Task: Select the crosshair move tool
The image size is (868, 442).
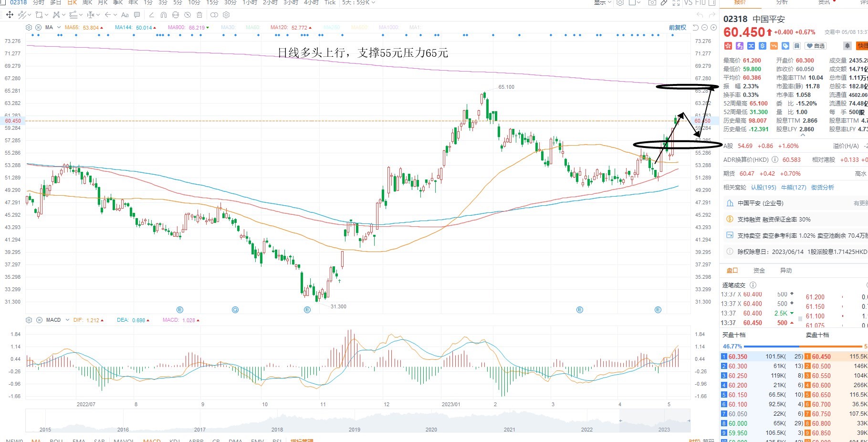Action: tap(10, 15)
